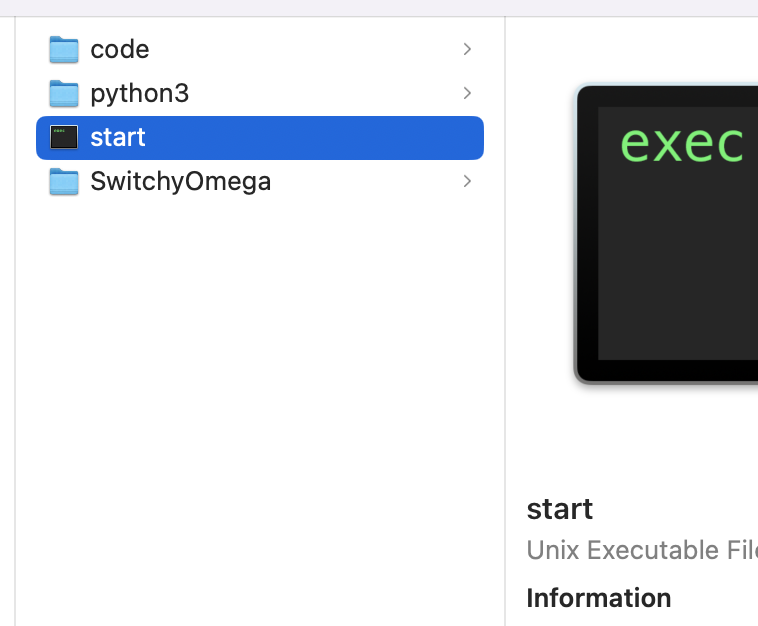758x626 pixels.
Task: Click the start title in preview pane
Action: coord(560,510)
